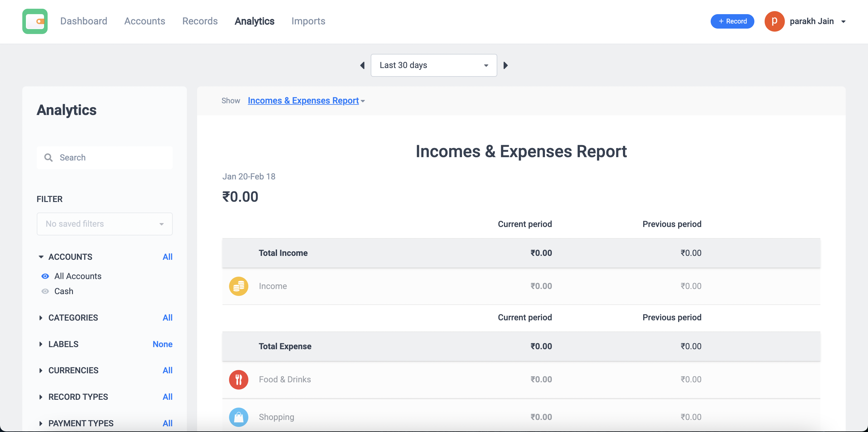Open the Imports tab
Viewport: 868px width, 432px height.
[308, 21]
